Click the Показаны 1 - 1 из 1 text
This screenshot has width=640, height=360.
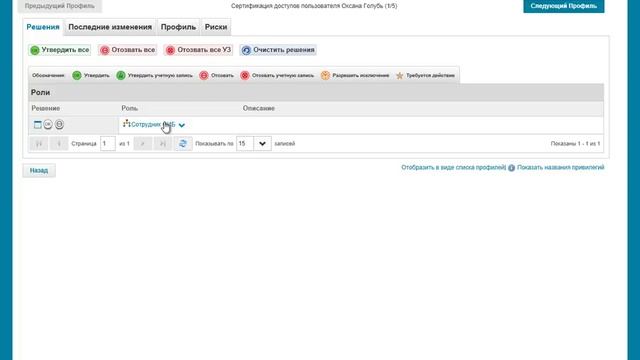[576, 144]
